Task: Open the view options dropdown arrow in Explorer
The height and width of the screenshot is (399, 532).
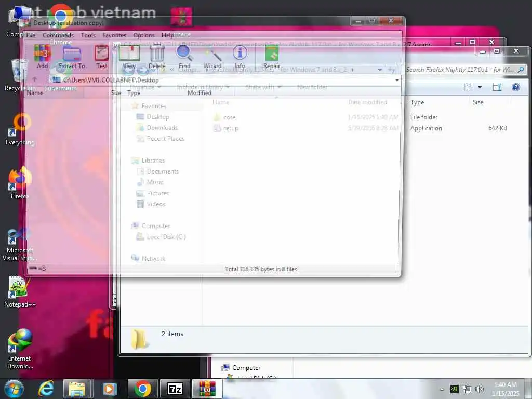Action: pyautogui.click(x=480, y=87)
